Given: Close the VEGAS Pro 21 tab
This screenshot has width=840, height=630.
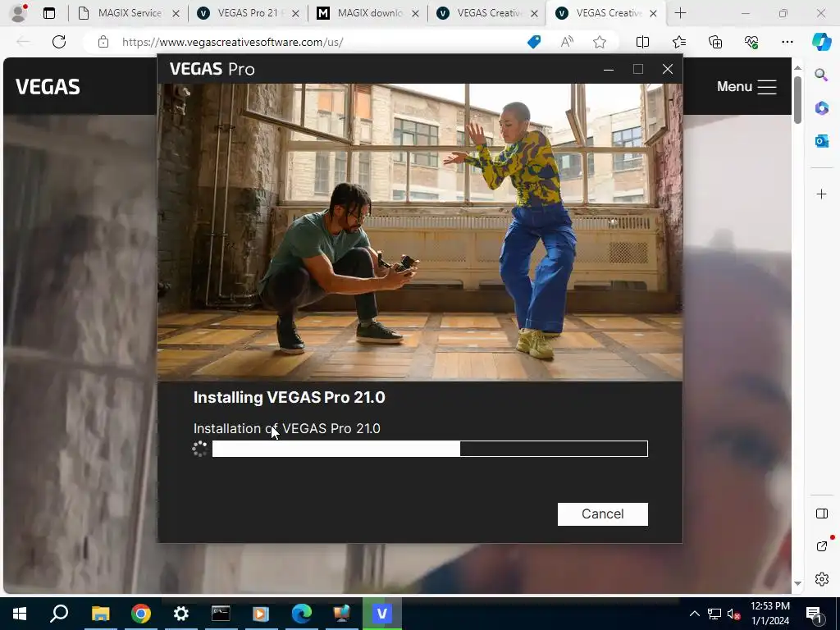Looking at the screenshot, I should [x=295, y=14].
